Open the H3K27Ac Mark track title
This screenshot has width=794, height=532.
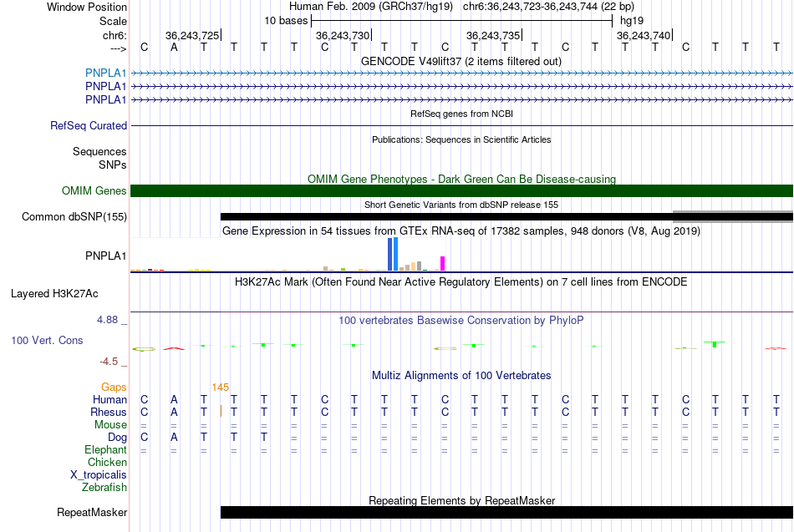pyautogui.click(x=461, y=282)
